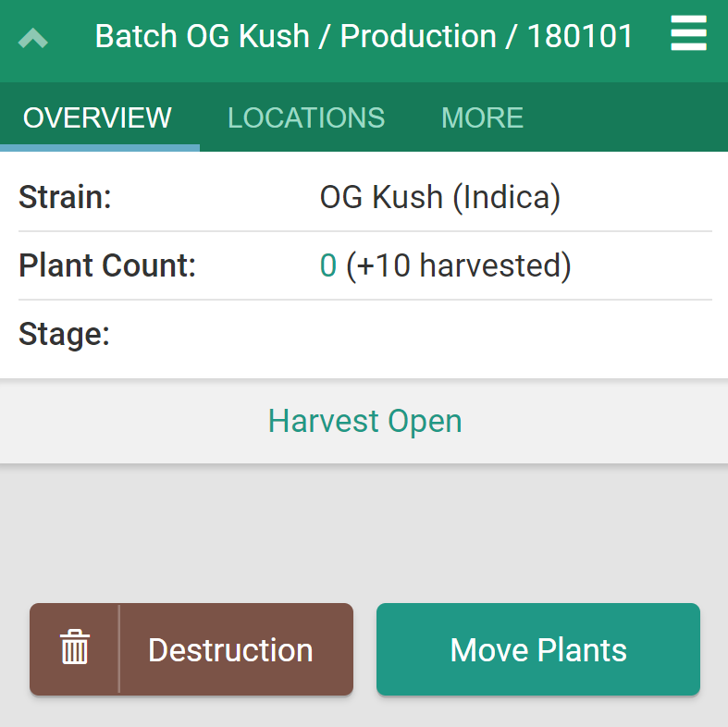Click the Plant Count: label
Screen dimensions: 728x727
point(107,266)
